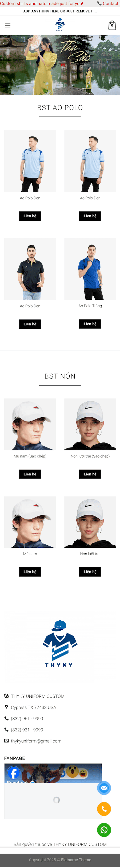Click Liên hệ under Áo Polo Trắng
The height and width of the screenshot is (868, 120).
pyautogui.click(x=90, y=324)
